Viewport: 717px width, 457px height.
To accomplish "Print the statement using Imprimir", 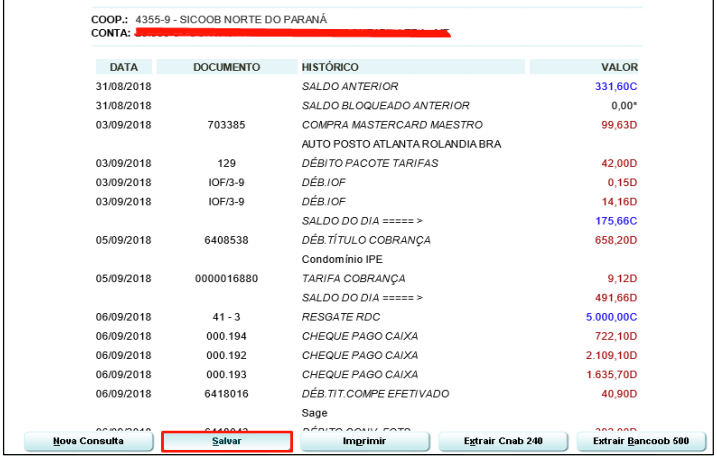I will [x=364, y=441].
